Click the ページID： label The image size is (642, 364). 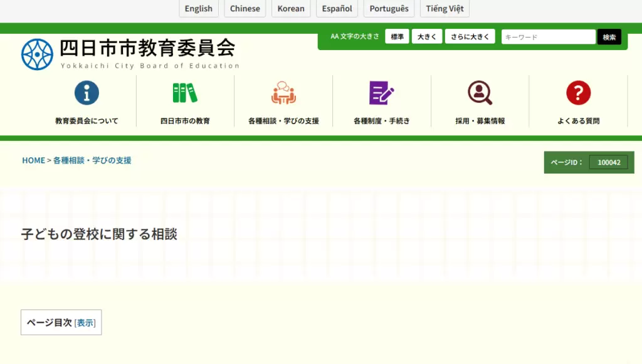pyautogui.click(x=567, y=162)
